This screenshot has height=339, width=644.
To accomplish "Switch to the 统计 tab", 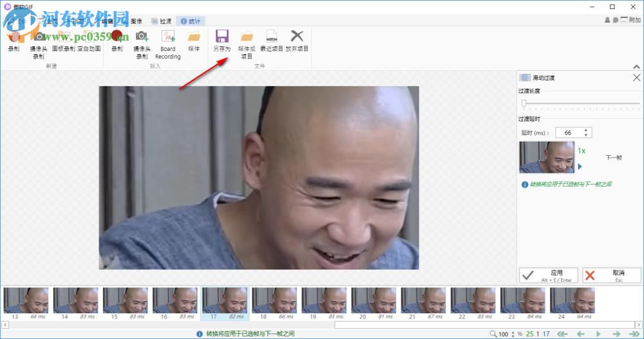I will pyautogui.click(x=191, y=21).
